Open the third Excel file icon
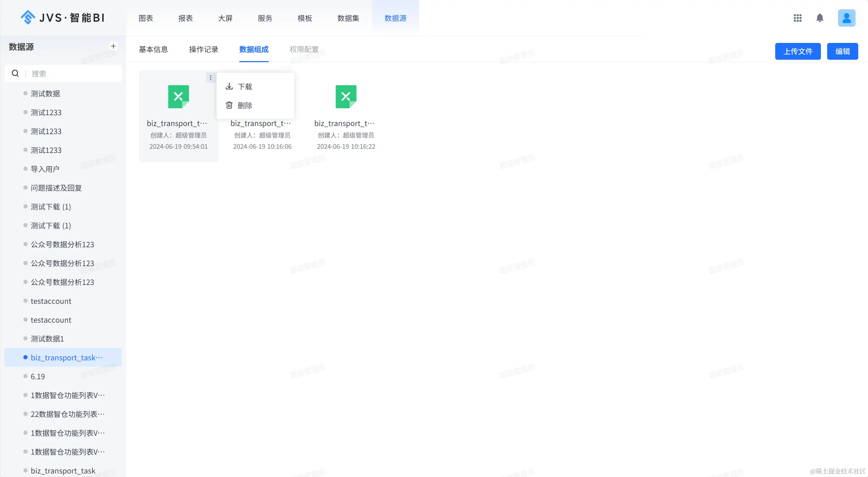The image size is (868, 477). (x=346, y=96)
